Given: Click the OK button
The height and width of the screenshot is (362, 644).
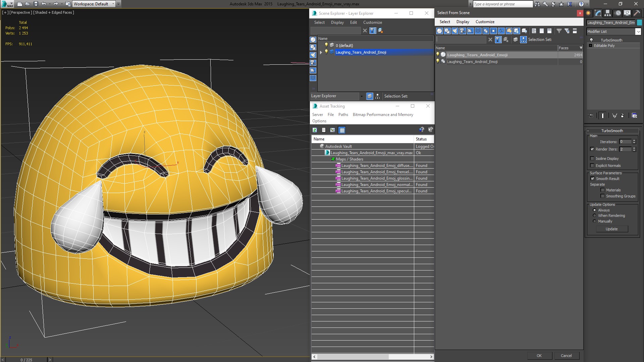Looking at the screenshot, I should coord(539,356).
